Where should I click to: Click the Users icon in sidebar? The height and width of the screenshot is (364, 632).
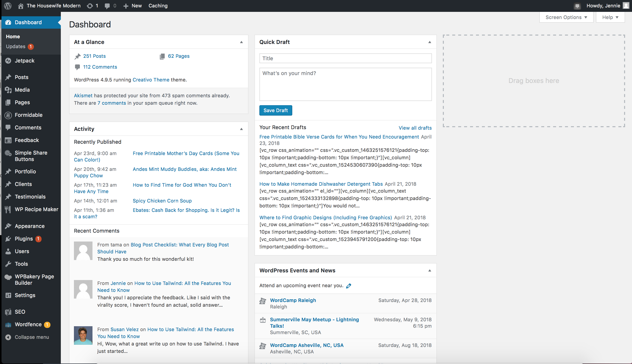coord(8,251)
